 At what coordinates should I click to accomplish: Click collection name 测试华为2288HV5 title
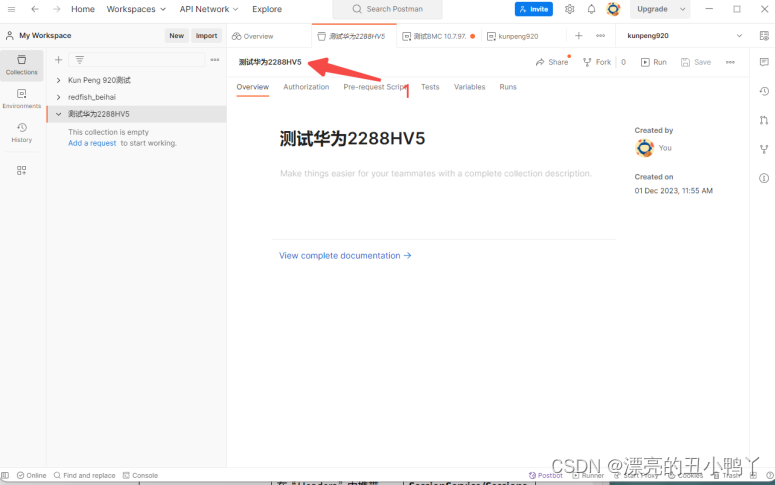(x=270, y=62)
